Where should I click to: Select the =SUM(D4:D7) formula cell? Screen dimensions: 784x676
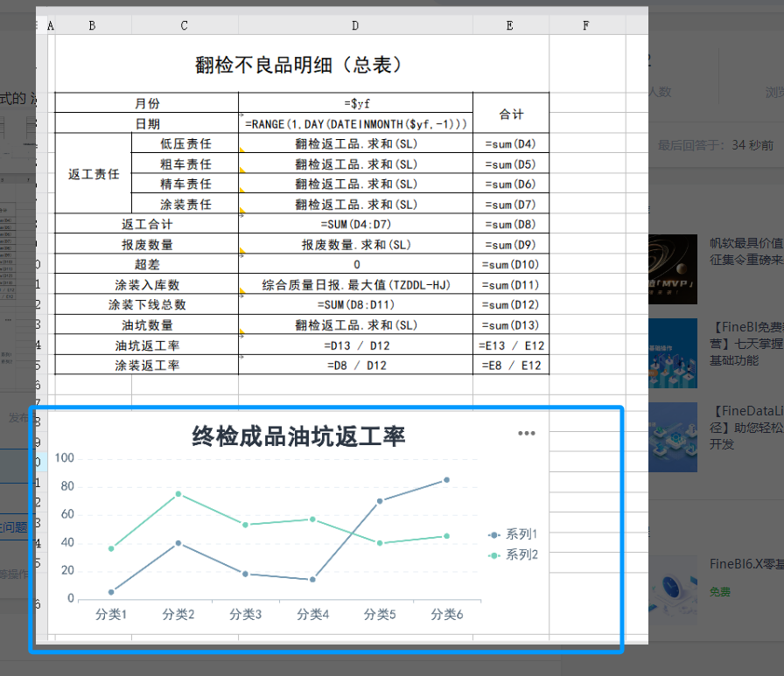(x=355, y=225)
